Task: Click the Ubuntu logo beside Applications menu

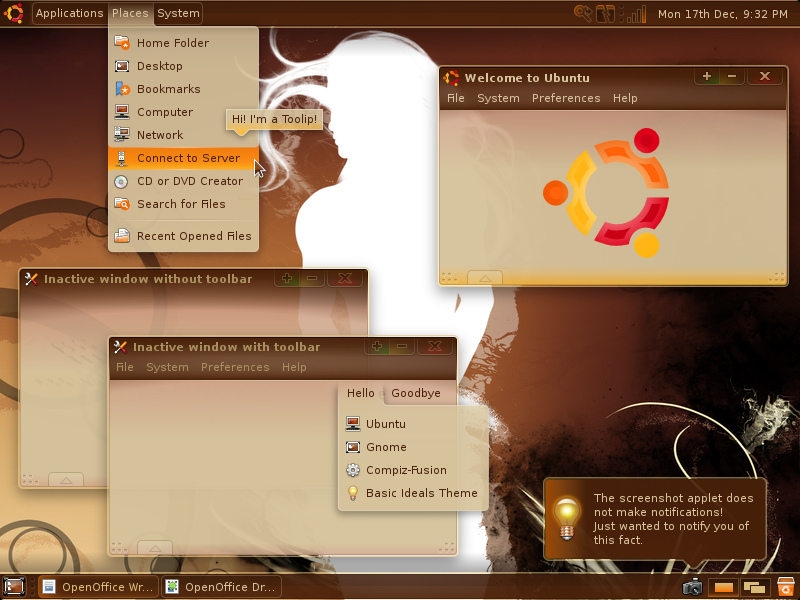Action: 13,13
